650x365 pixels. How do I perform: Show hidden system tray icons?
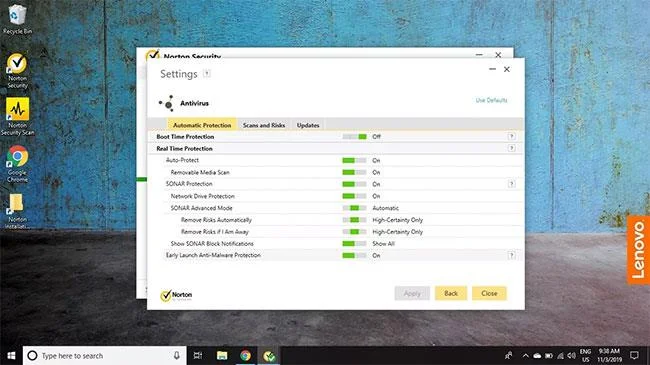[x=525, y=355]
